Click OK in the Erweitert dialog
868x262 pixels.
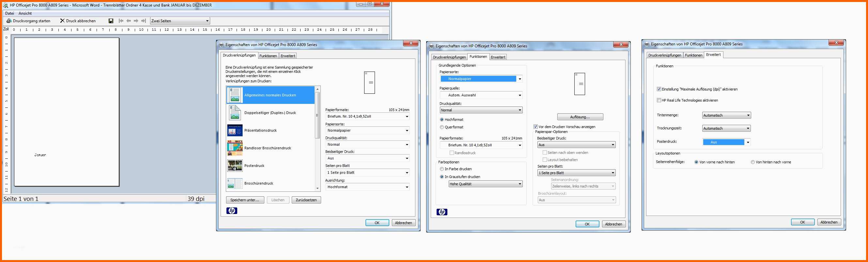803,222
